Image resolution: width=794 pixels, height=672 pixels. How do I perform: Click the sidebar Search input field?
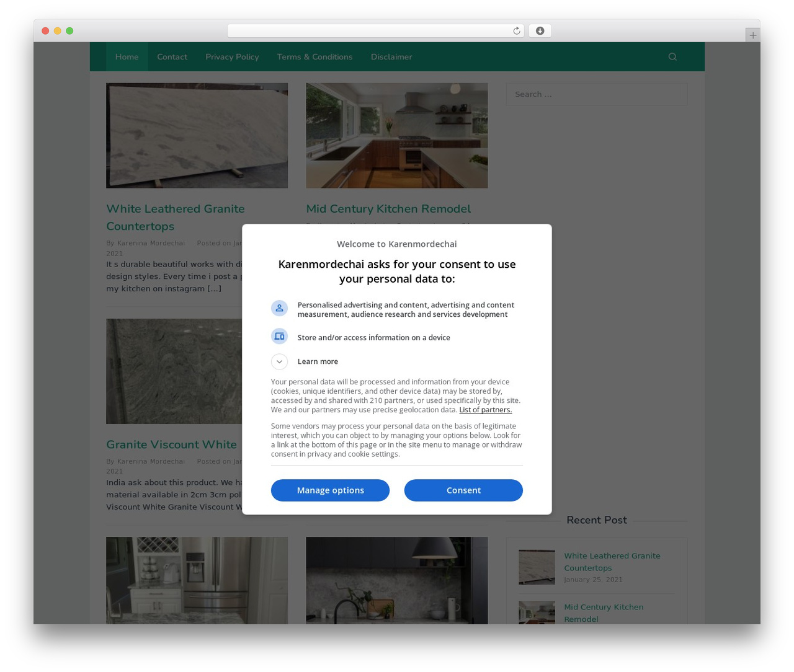pyautogui.click(x=597, y=94)
